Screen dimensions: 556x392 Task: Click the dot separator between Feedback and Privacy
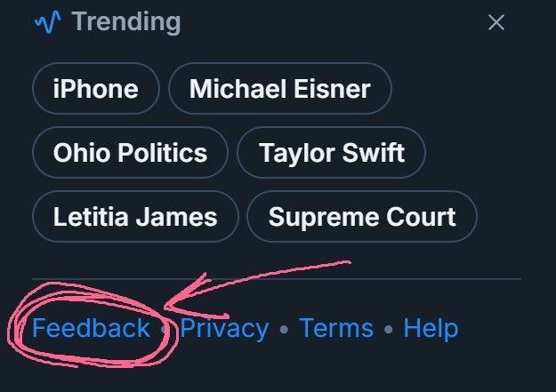click(x=165, y=330)
